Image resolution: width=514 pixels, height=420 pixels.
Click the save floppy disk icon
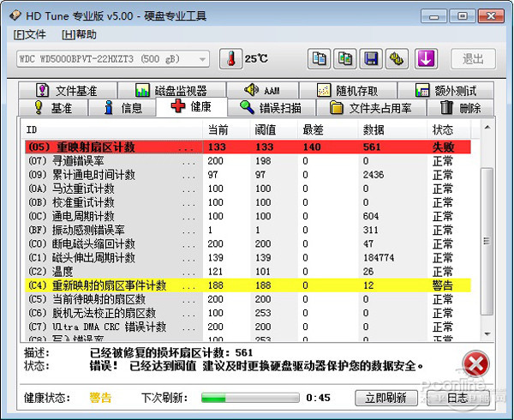[371, 58]
